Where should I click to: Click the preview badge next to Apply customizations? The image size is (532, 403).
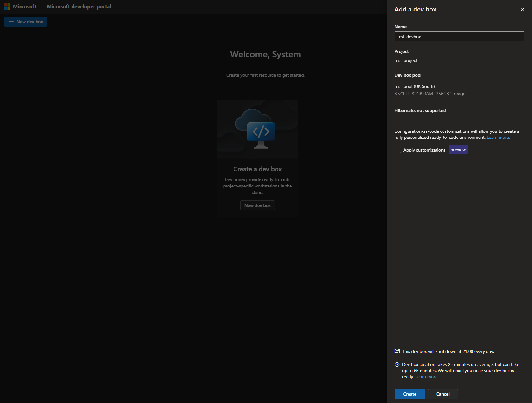(458, 149)
